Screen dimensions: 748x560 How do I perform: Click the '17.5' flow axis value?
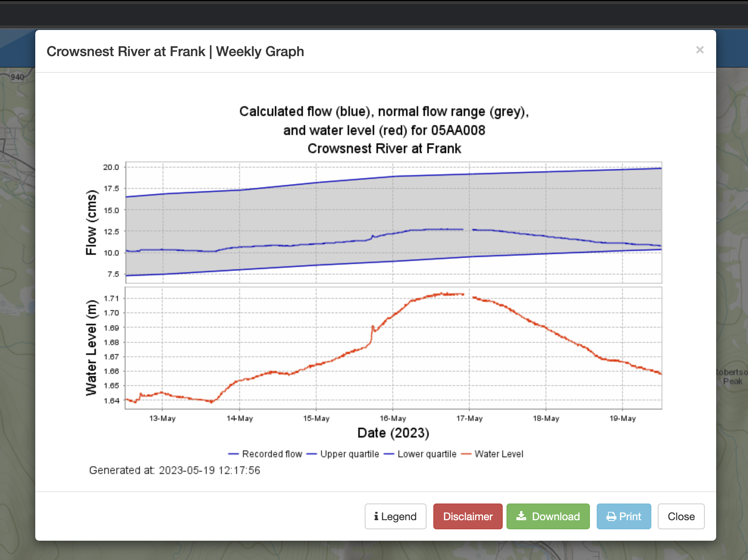click(111, 188)
